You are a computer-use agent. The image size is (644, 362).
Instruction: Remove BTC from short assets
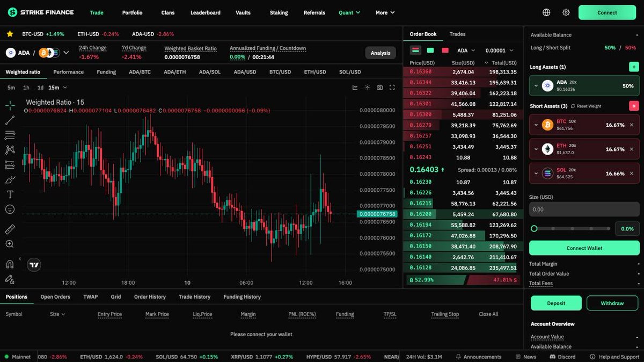(x=631, y=125)
